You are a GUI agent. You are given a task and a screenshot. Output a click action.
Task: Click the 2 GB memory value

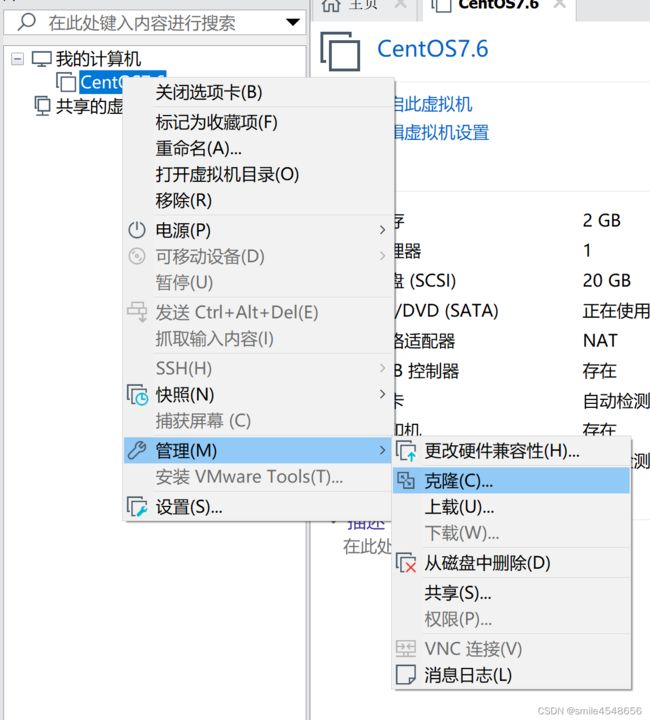[601, 220]
